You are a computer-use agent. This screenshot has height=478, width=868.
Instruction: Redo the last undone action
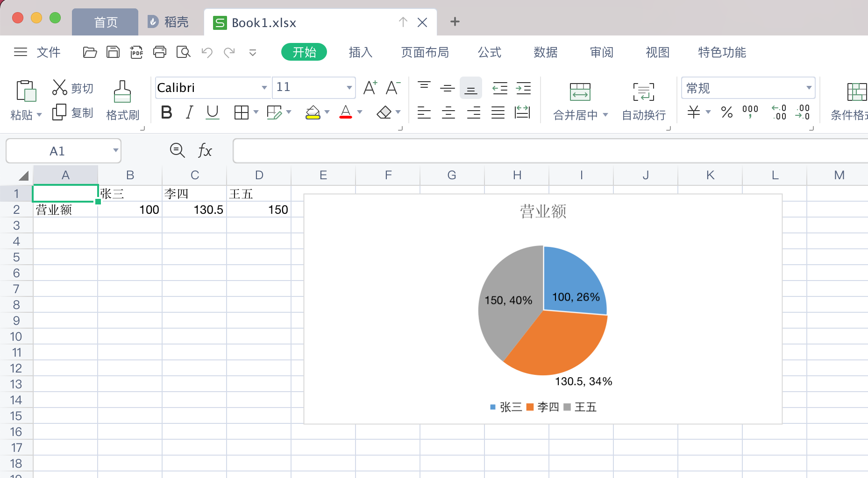pyautogui.click(x=229, y=52)
